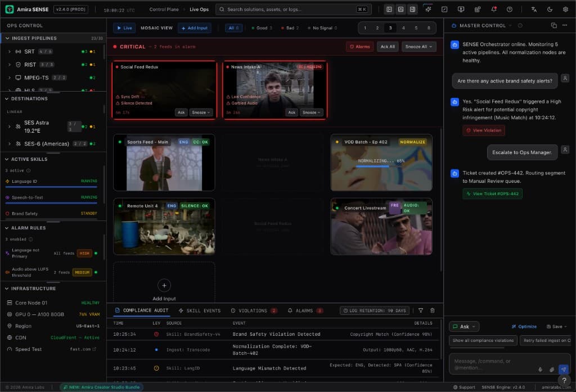Snooze the News Intake A alarm

pyautogui.click(x=312, y=112)
